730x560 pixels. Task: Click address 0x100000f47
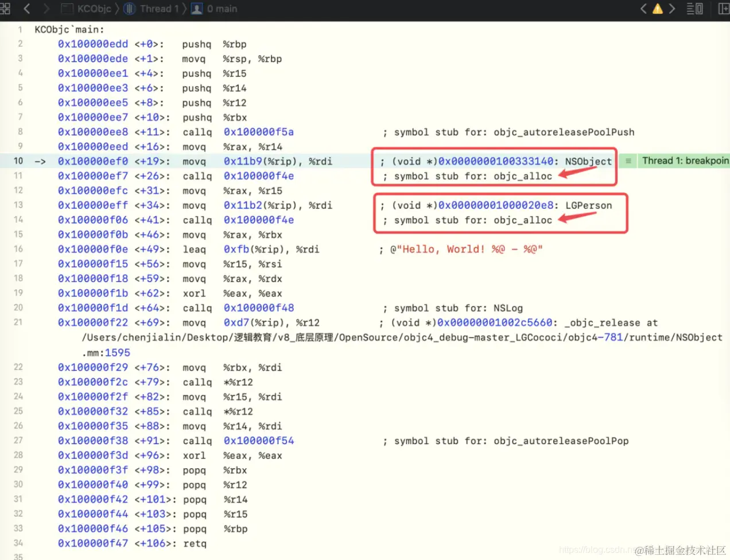point(93,543)
